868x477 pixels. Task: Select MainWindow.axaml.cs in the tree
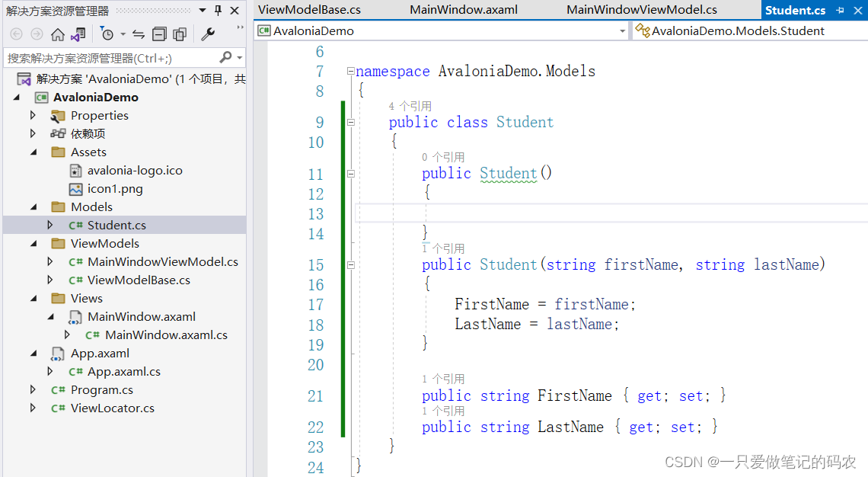[x=166, y=335]
